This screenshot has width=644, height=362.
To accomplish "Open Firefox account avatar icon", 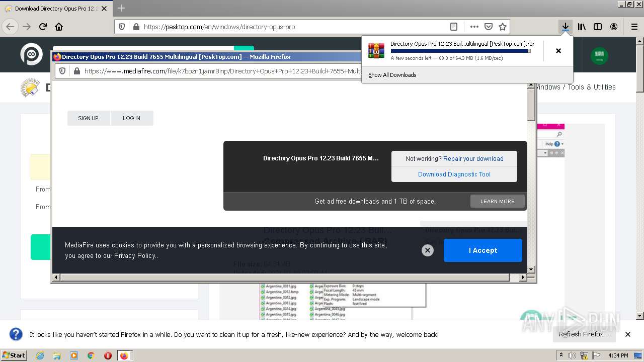I will tap(614, 27).
